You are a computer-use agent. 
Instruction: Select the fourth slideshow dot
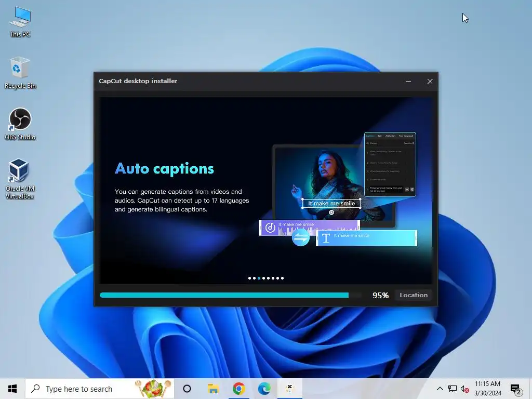(263, 278)
